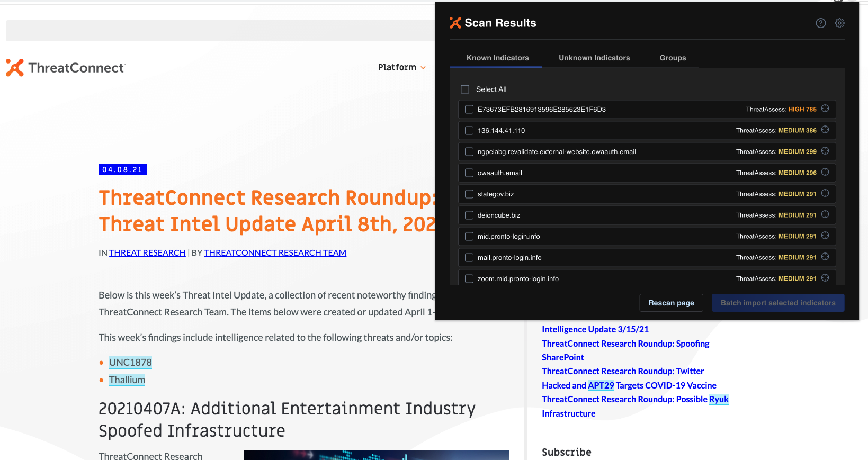
Task: Click the highlighted Thallium link
Action: tap(127, 380)
